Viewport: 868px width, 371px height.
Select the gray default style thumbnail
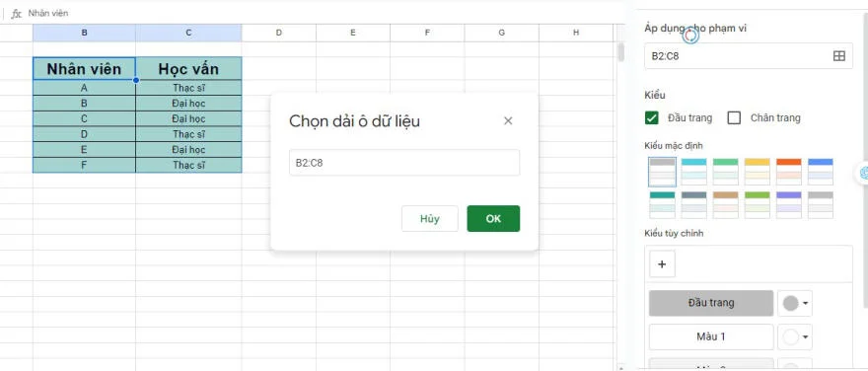tap(663, 172)
